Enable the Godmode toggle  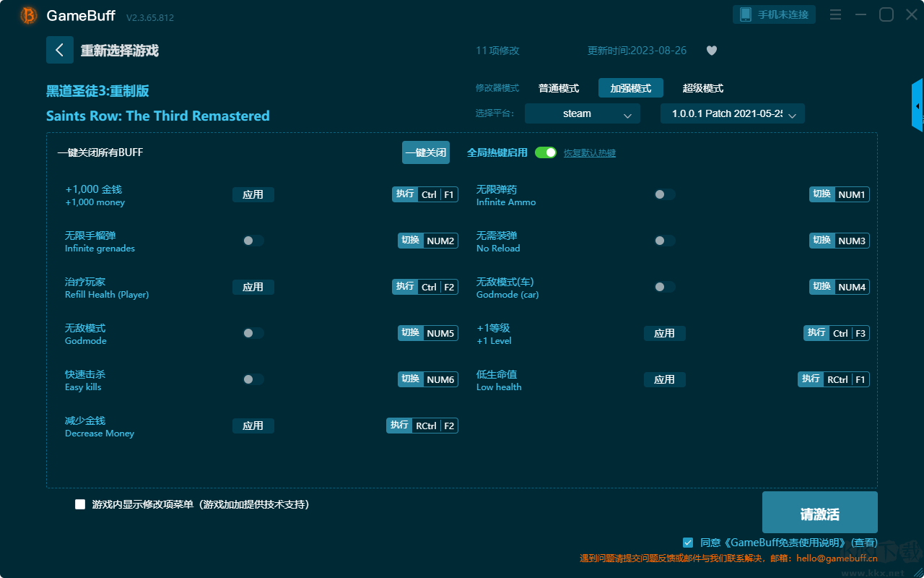pos(253,333)
